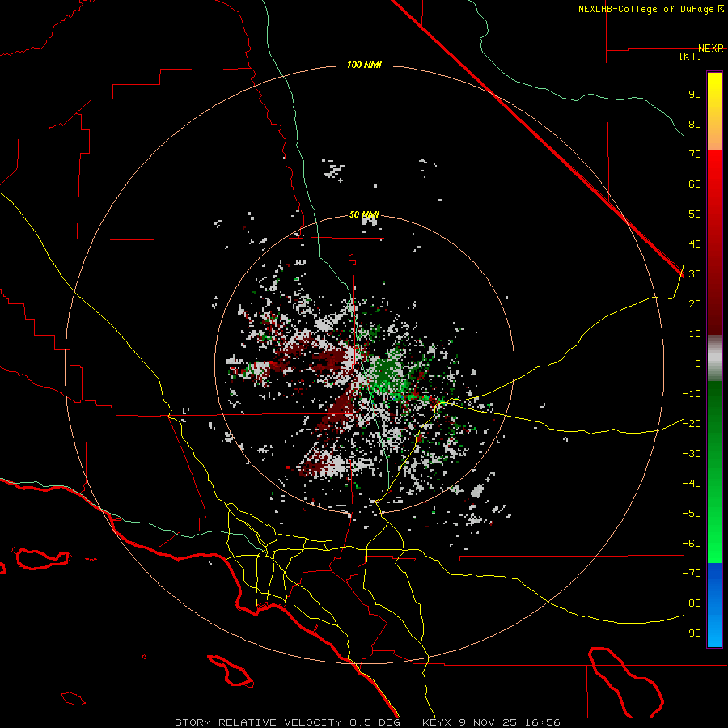Select the positive 90 value on velocity scale
Image resolution: width=728 pixels, height=728 pixels.
tap(695, 95)
